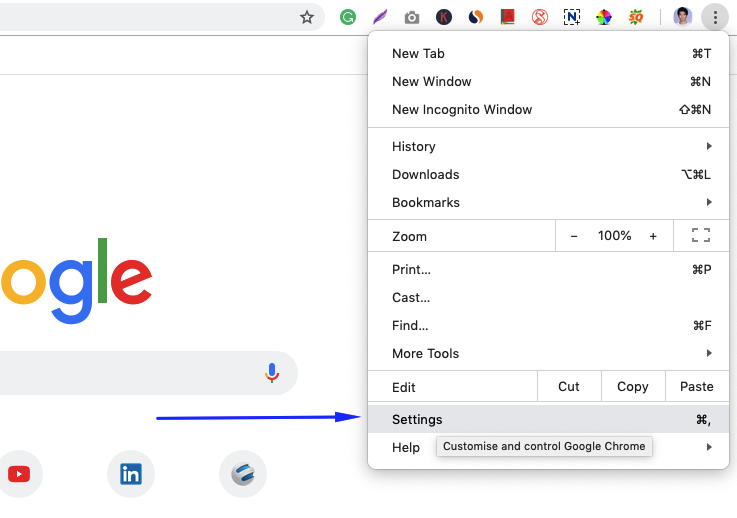Open the red K extension icon
The width and height of the screenshot is (737, 518).
[x=444, y=17]
